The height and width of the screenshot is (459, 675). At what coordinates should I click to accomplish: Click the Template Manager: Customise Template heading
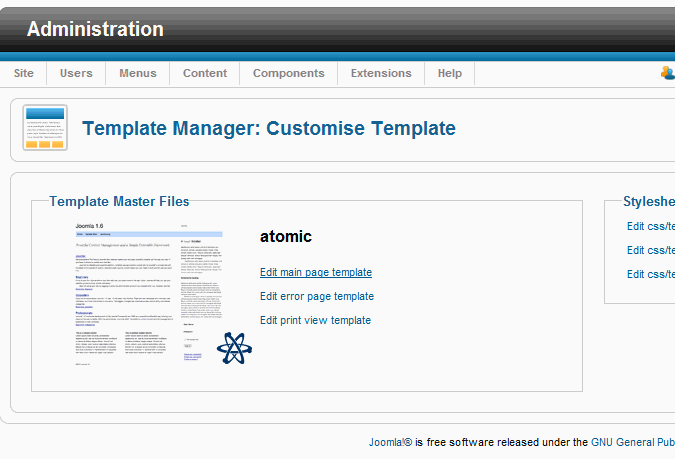point(269,128)
